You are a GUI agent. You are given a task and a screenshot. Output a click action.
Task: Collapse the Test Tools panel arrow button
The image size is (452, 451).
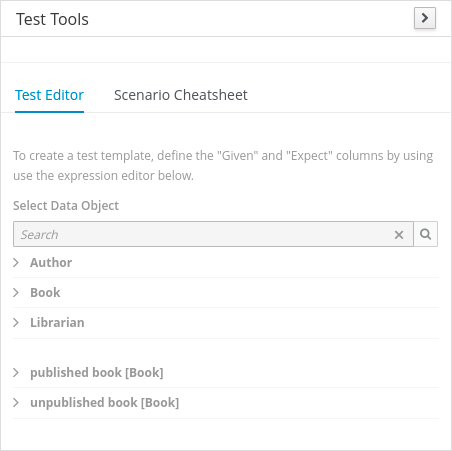coord(425,18)
